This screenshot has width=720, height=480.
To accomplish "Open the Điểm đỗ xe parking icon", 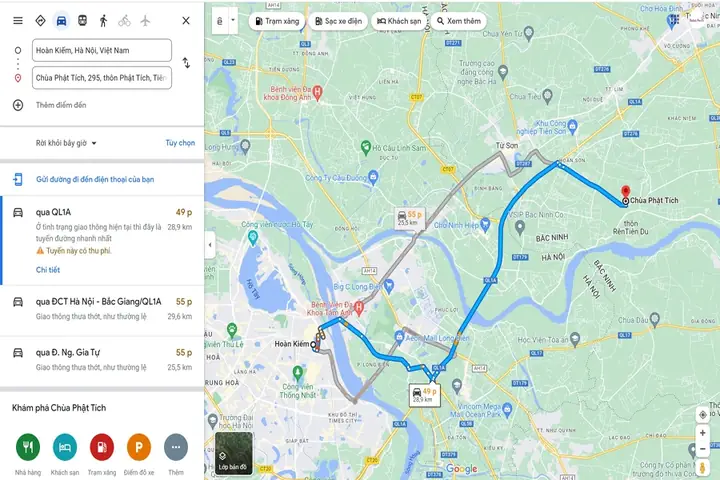I will (x=139, y=447).
